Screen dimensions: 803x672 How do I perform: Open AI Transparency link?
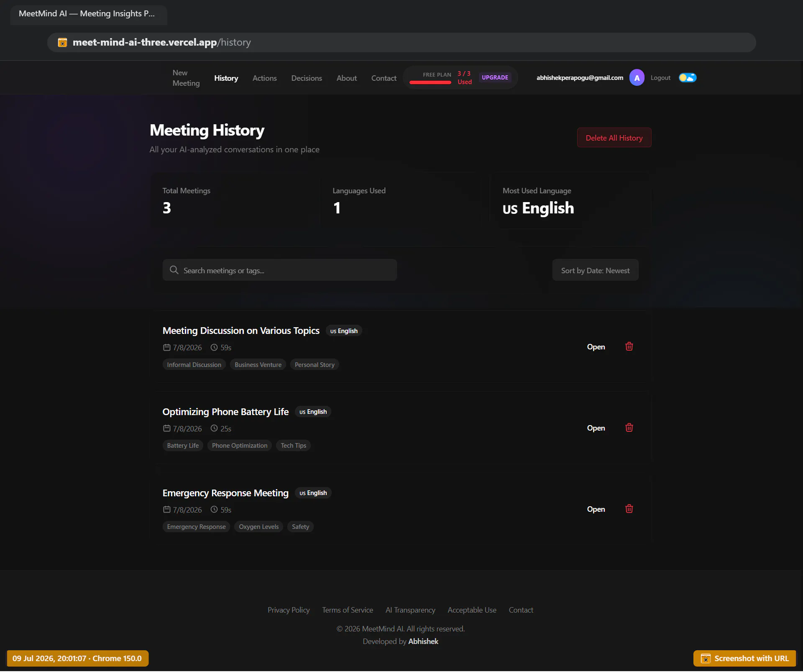(x=410, y=610)
